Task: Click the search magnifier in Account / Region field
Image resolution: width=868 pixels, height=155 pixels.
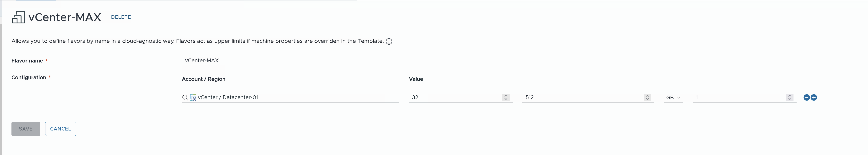Action: tap(185, 98)
